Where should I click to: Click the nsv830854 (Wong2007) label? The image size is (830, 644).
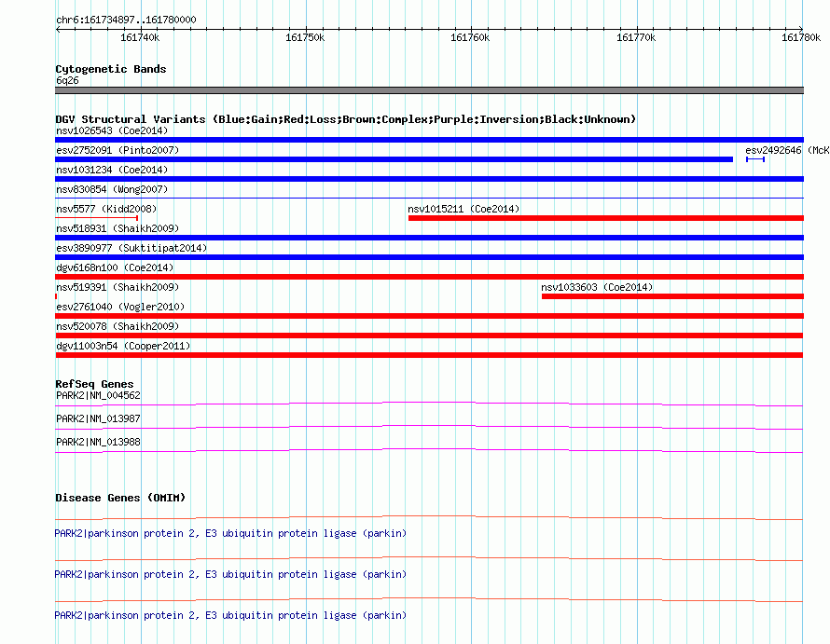coord(112,189)
